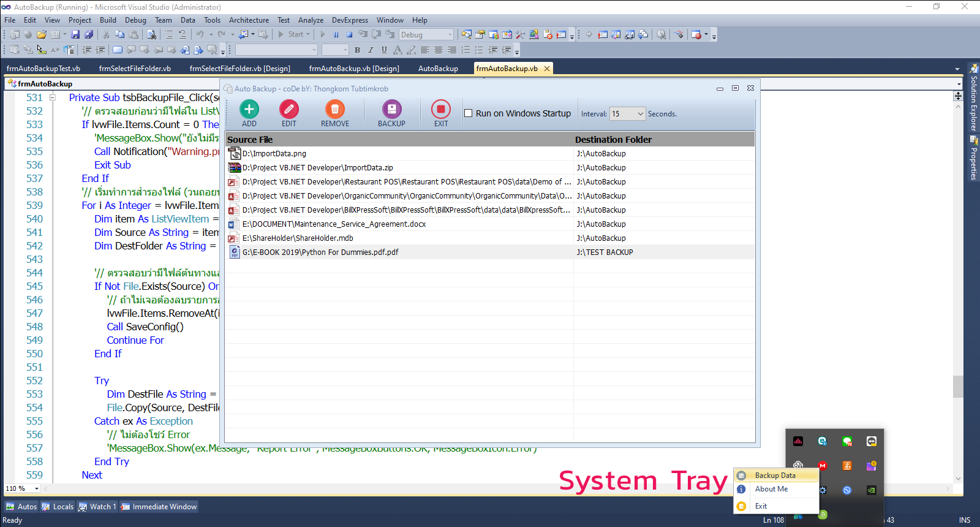Click the Save floppy icon in Visual Studio toolbar
This screenshot has height=527, width=980.
[75, 34]
